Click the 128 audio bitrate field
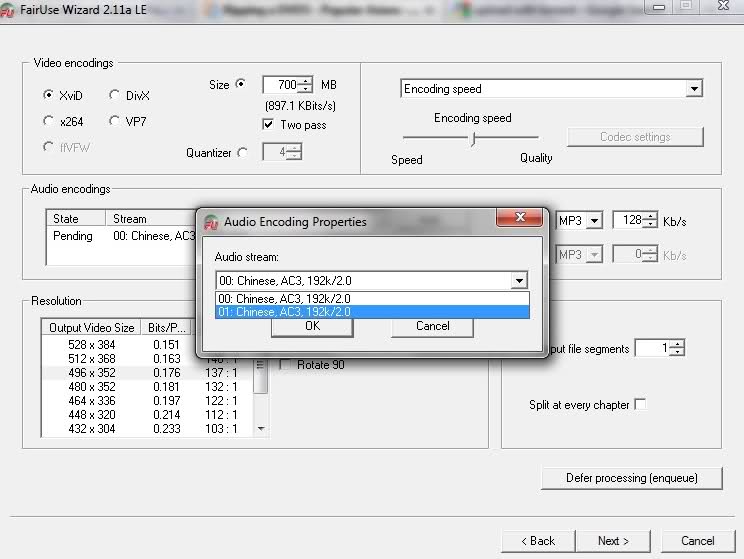This screenshot has width=744, height=559. (629, 220)
